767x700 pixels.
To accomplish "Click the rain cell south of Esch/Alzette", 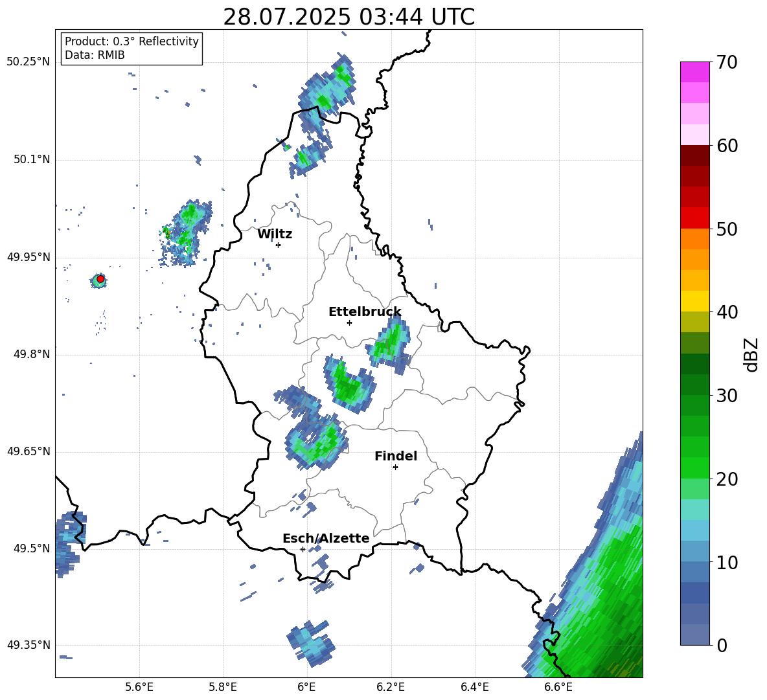I will click(x=310, y=643).
